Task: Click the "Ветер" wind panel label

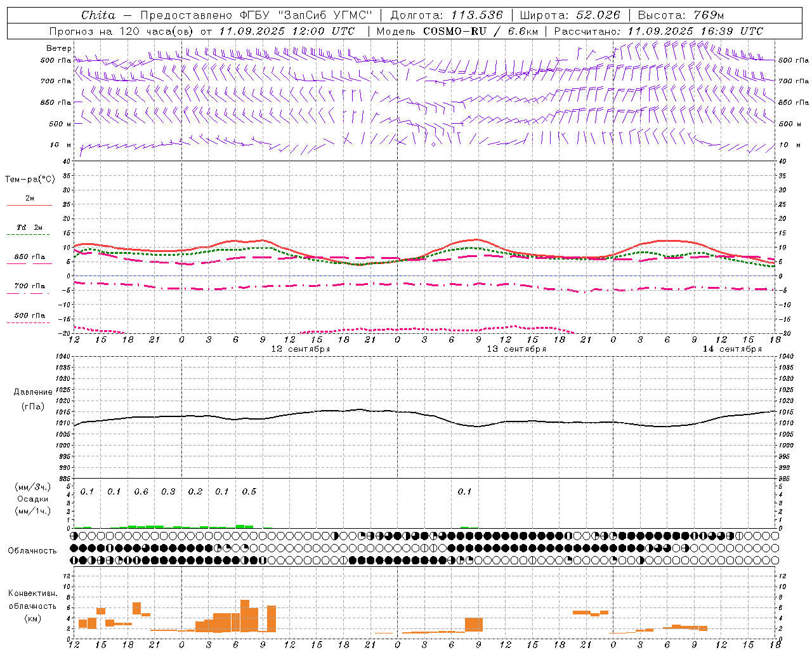Action: coord(58,48)
